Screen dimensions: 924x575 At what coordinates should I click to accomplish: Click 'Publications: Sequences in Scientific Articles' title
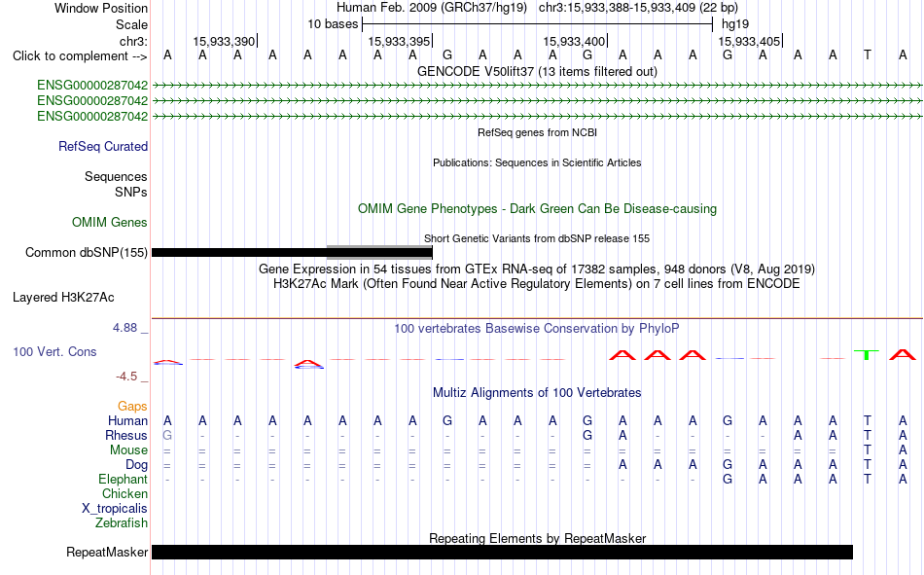tap(538, 162)
